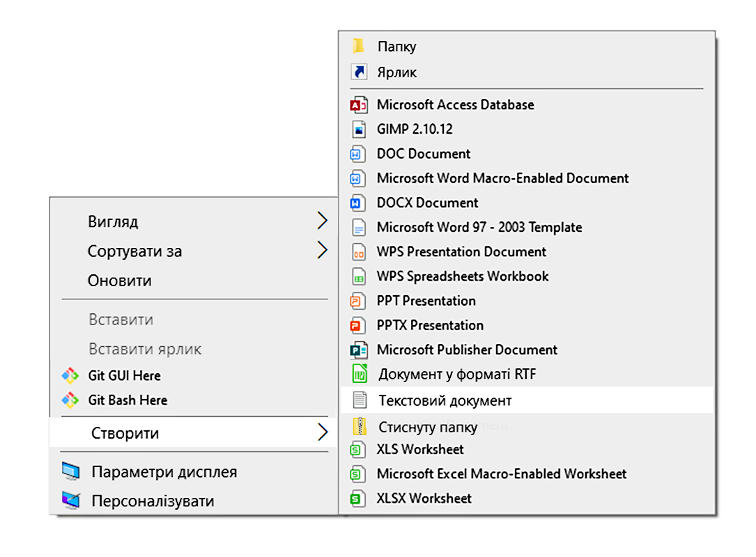
Task: Click the Git GUI Here diamond icon
Action: (x=70, y=376)
